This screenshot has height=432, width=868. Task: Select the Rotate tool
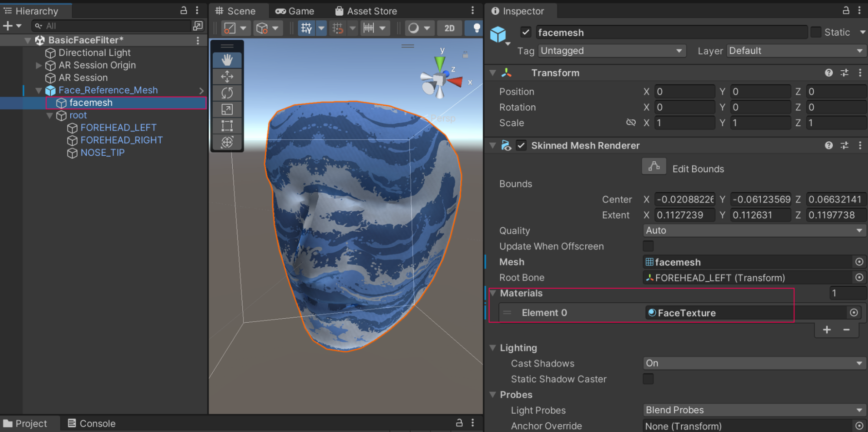(x=227, y=93)
